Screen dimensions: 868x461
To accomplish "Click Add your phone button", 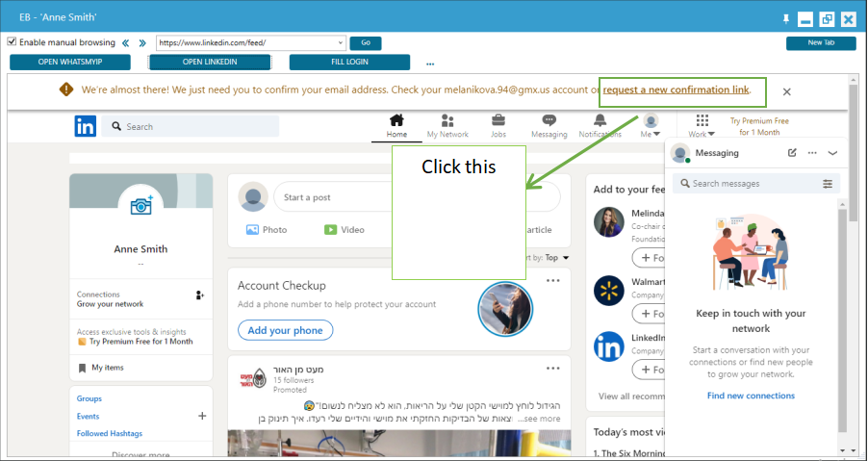I will [x=285, y=330].
